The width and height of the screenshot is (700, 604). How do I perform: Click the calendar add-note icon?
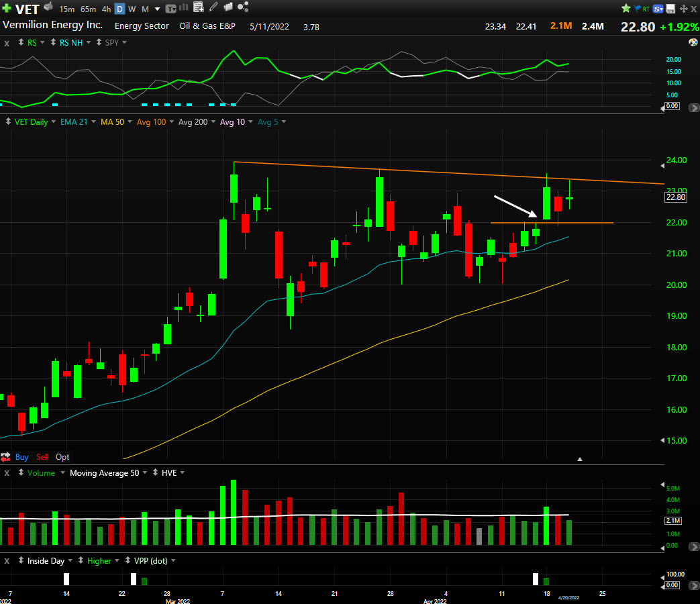coord(198,7)
